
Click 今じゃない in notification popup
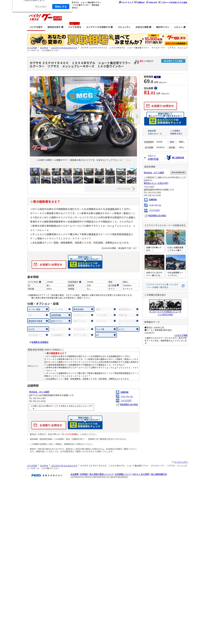(x=41, y=7)
